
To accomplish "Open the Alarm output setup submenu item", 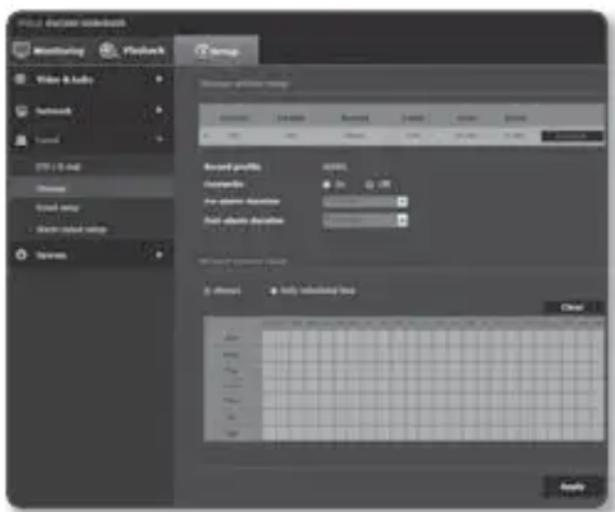I will [x=71, y=230].
